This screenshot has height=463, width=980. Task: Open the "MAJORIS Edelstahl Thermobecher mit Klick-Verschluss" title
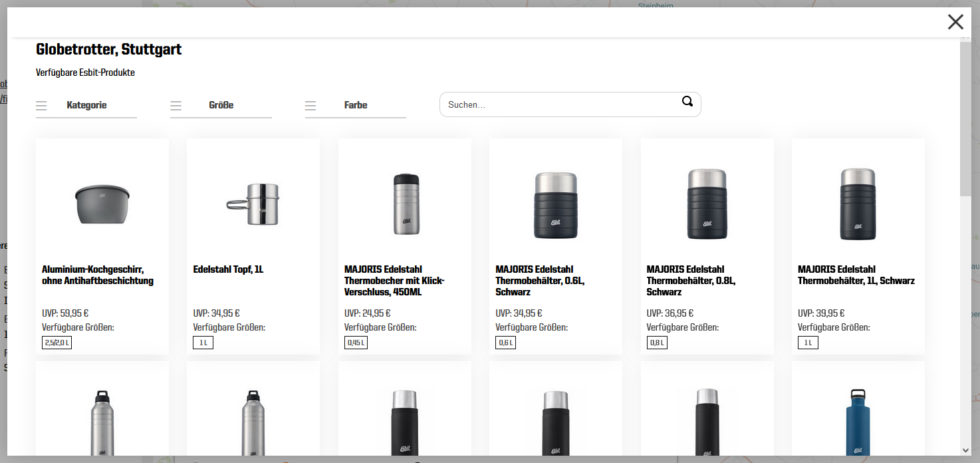[x=394, y=281]
